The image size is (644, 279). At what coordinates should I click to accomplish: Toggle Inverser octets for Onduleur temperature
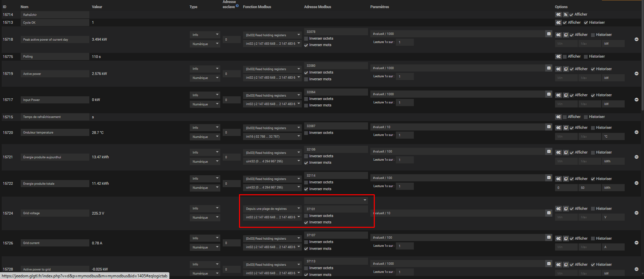[x=306, y=133]
